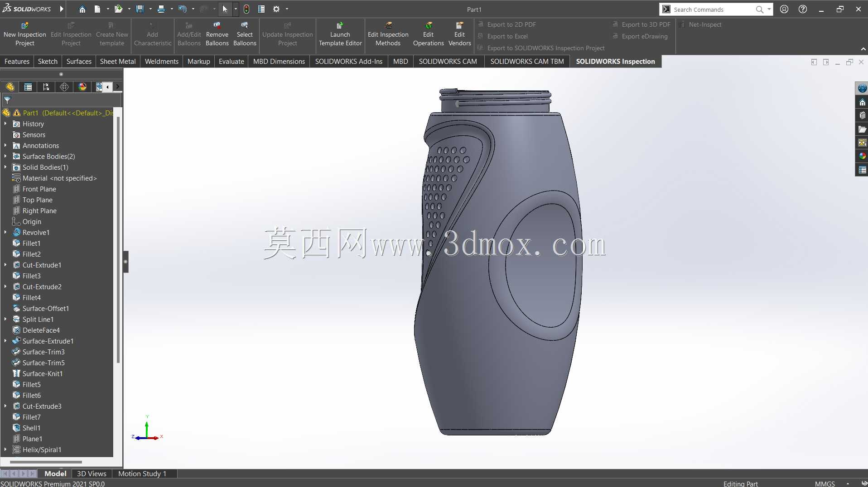
Task: Switch to the Sketch tab
Action: [x=48, y=62]
